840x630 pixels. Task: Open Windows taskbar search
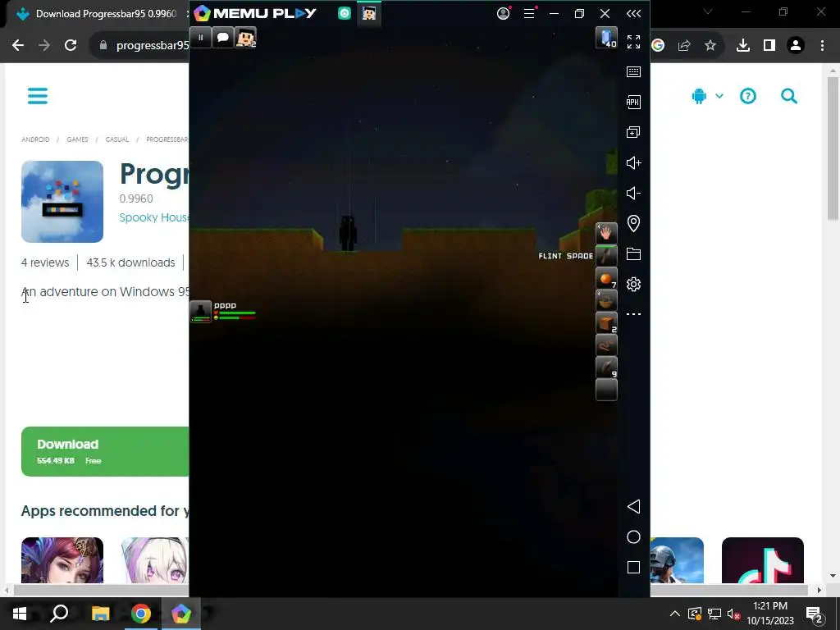pos(59,614)
